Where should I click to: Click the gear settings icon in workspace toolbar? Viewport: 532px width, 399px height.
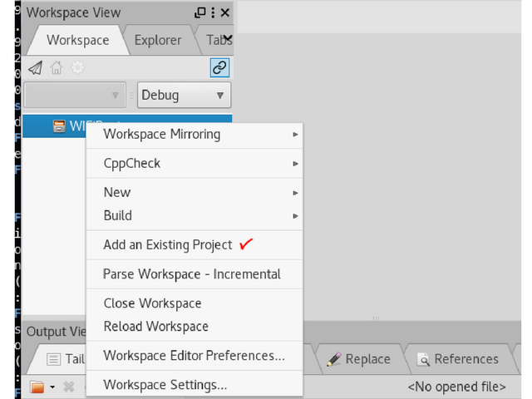[x=77, y=68]
